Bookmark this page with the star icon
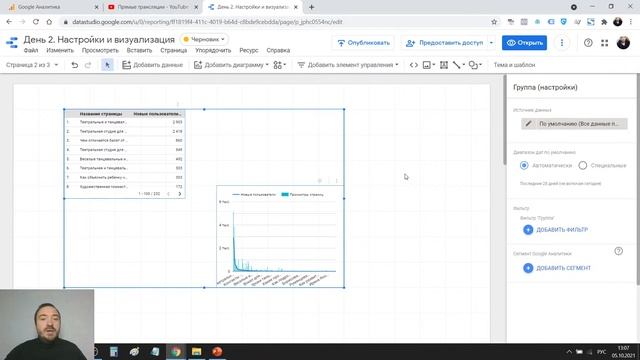This screenshot has height=360, width=640. pos(494,22)
